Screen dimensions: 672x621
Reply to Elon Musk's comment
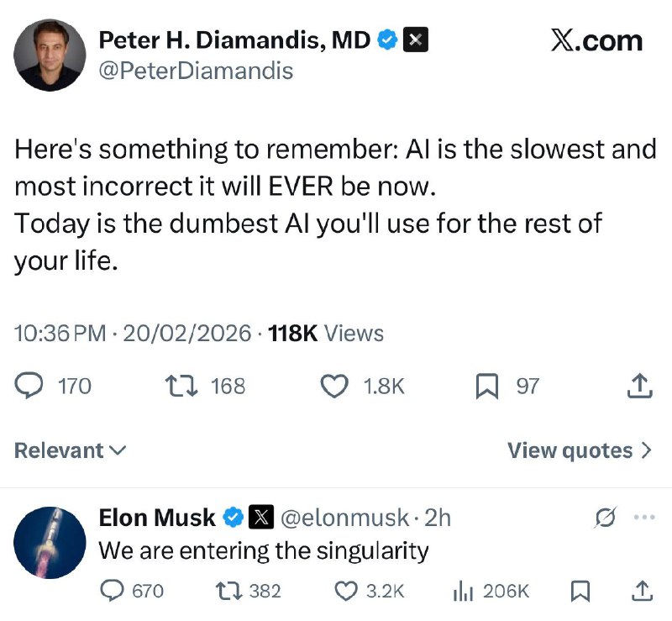pyautogui.click(x=113, y=591)
